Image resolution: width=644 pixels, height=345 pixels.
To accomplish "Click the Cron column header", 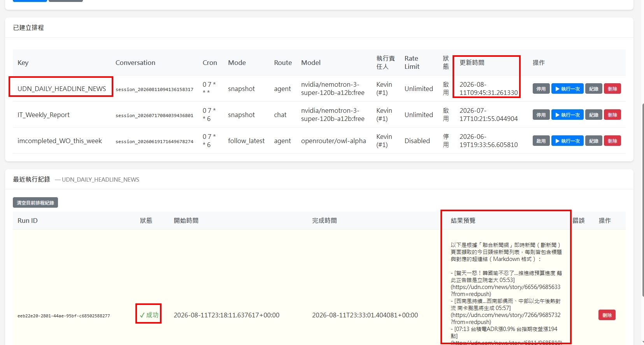I will pyautogui.click(x=210, y=63).
